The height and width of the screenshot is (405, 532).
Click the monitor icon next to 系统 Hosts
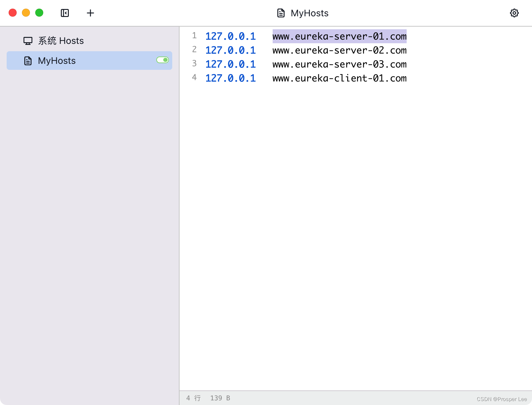tap(28, 41)
